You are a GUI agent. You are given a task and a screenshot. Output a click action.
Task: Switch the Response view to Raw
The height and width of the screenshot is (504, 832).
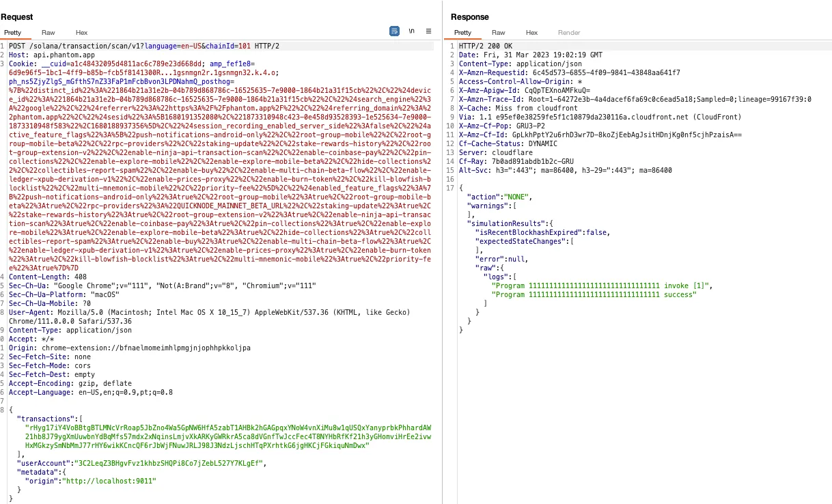[x=499, y=32]
